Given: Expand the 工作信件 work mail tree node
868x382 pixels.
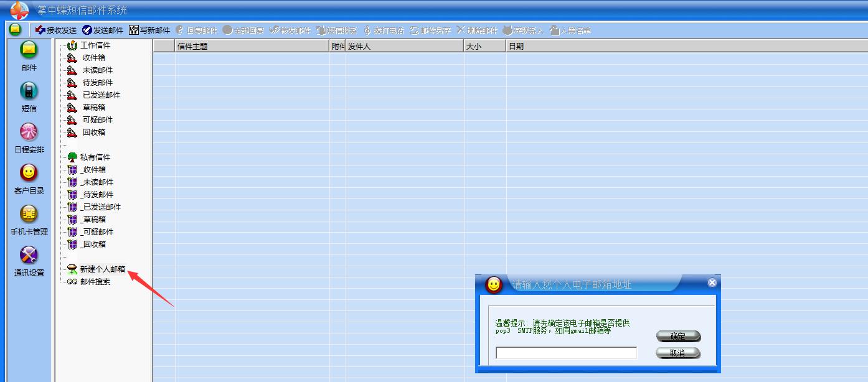Looking at the screenshot, I should coord(95,45).
